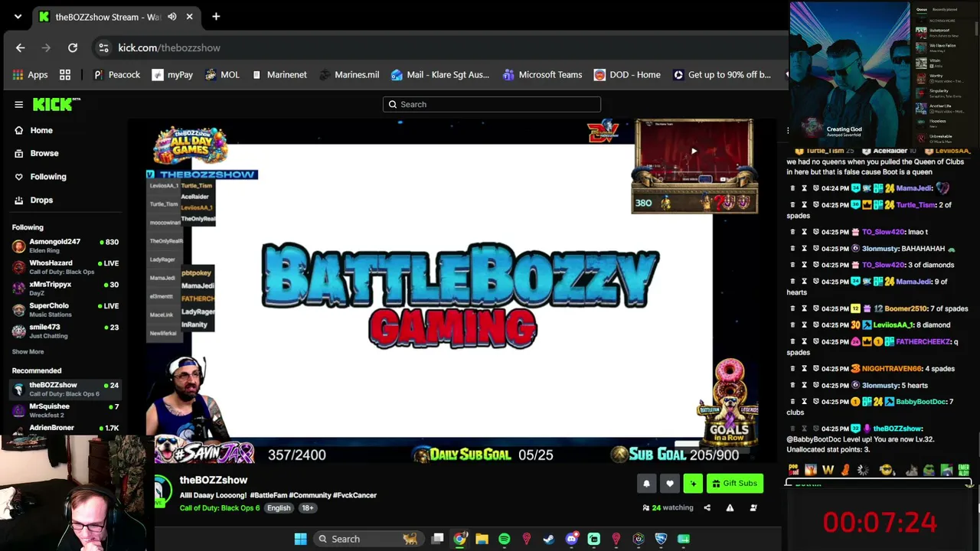This screenshot has width=980, height=551.
Task: Expand Show more under Following
Action: (28, 351)
